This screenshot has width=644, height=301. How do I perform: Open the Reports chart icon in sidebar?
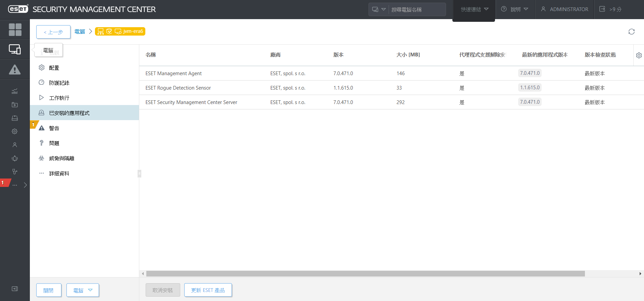[15, 91]
